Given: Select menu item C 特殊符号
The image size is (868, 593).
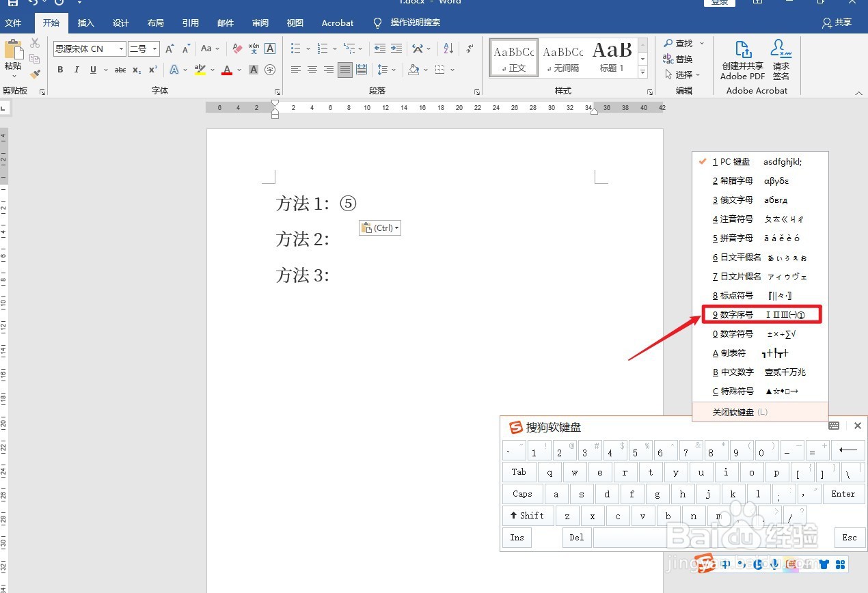Looking at the screenshot, I should (760, 391).
